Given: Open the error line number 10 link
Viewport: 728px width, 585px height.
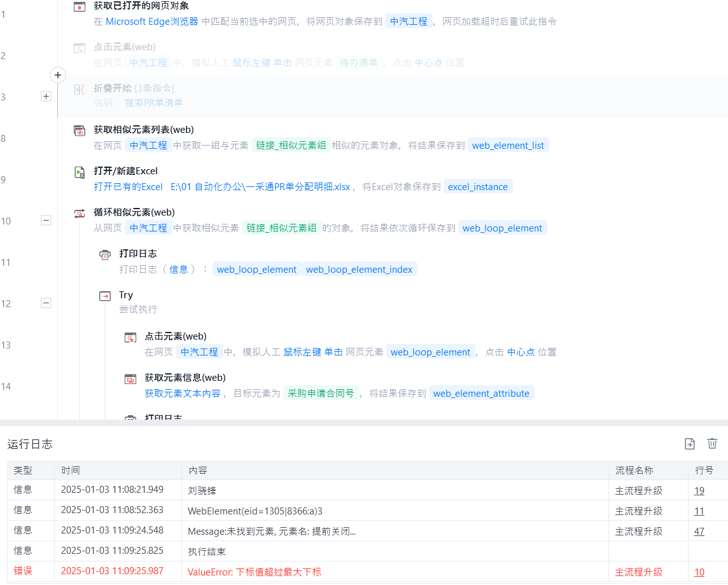Looking at the screenshot, I should tap(699, 572).
